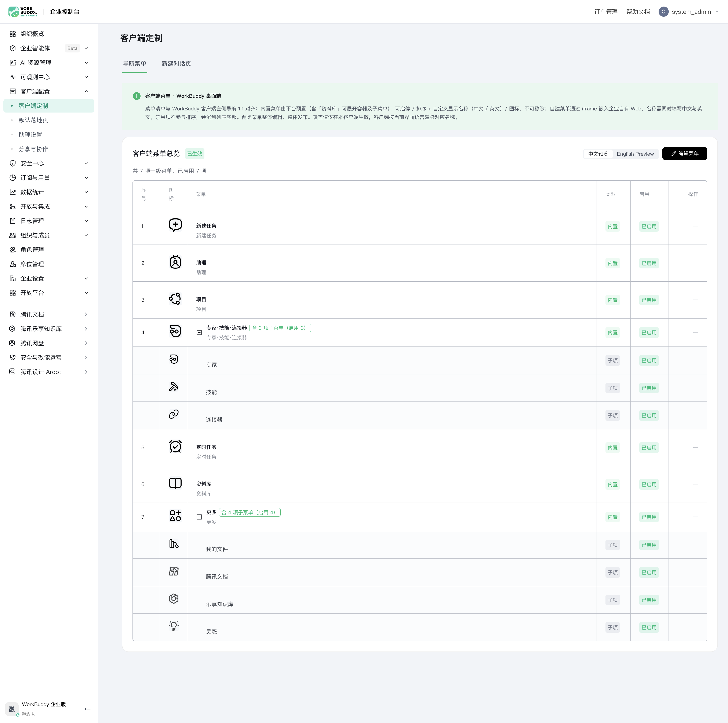
Task: Switch preview to 中文预览
Action: [598, 154]
